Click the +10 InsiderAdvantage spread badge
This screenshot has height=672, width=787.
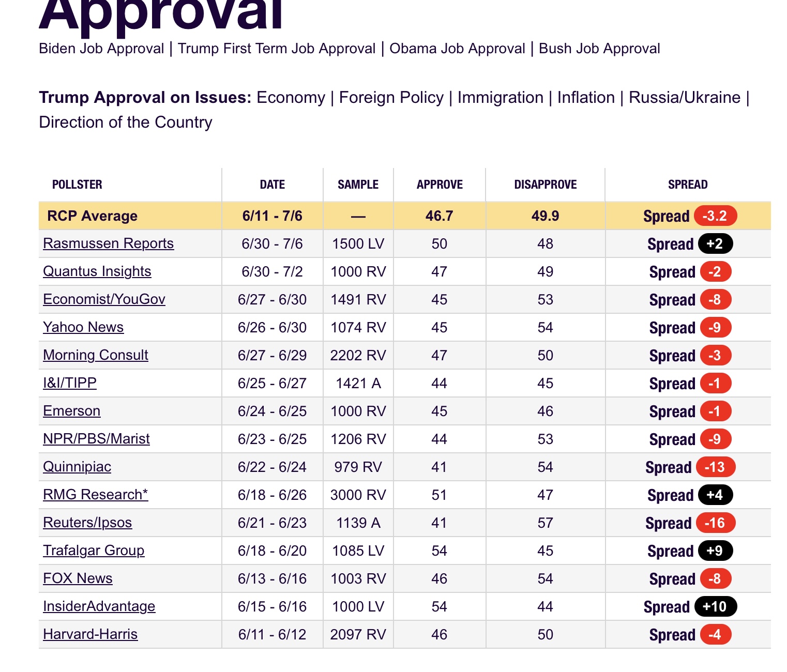715,606
